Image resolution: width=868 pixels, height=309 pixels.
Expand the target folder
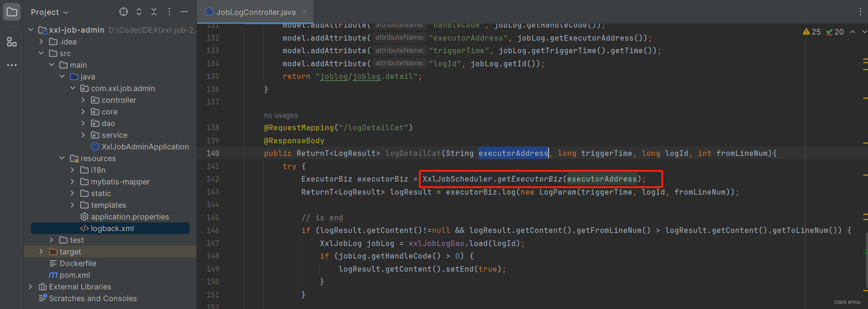tap(41, 252)
